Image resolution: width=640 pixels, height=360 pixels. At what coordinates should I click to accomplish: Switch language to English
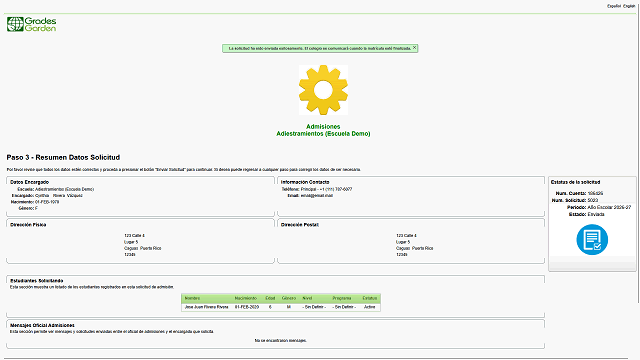(629, 6)
